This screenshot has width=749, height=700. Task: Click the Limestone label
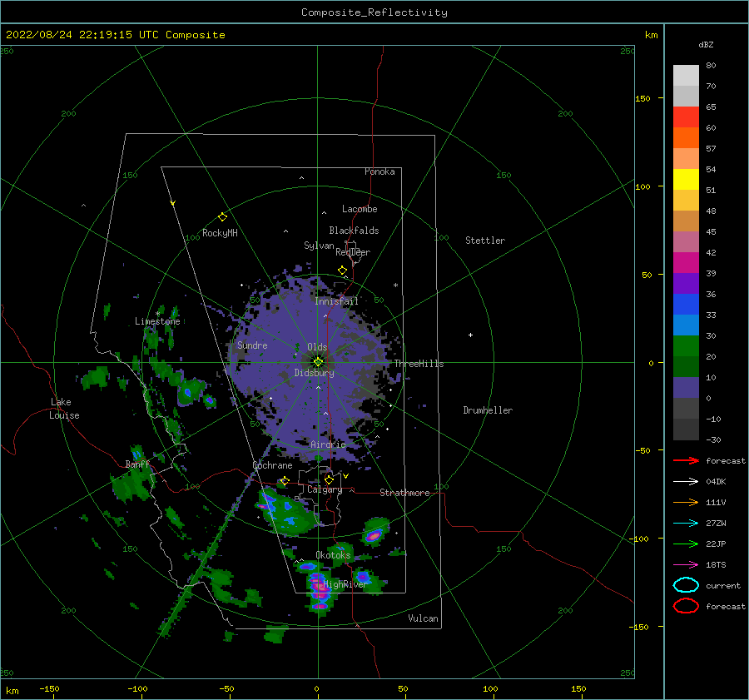pos(157,321)
